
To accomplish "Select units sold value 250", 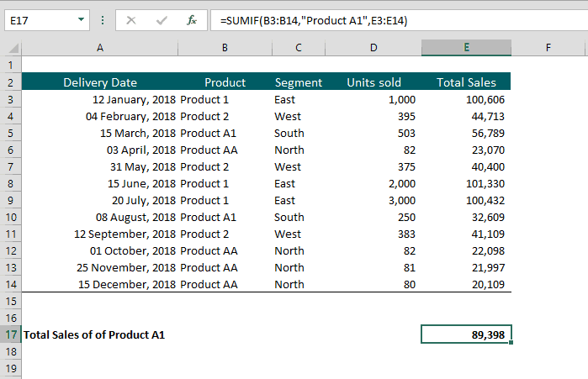I will click(373, 217).
